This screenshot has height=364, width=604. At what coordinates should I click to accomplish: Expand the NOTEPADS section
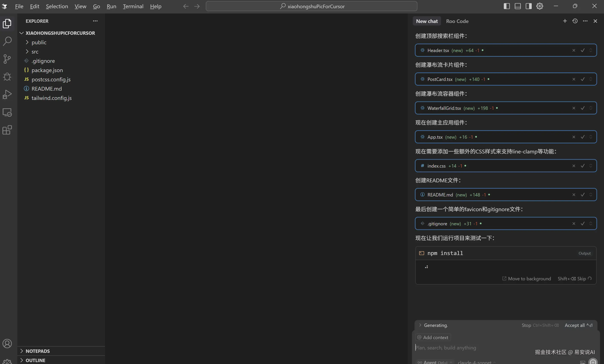pos(38,351)
